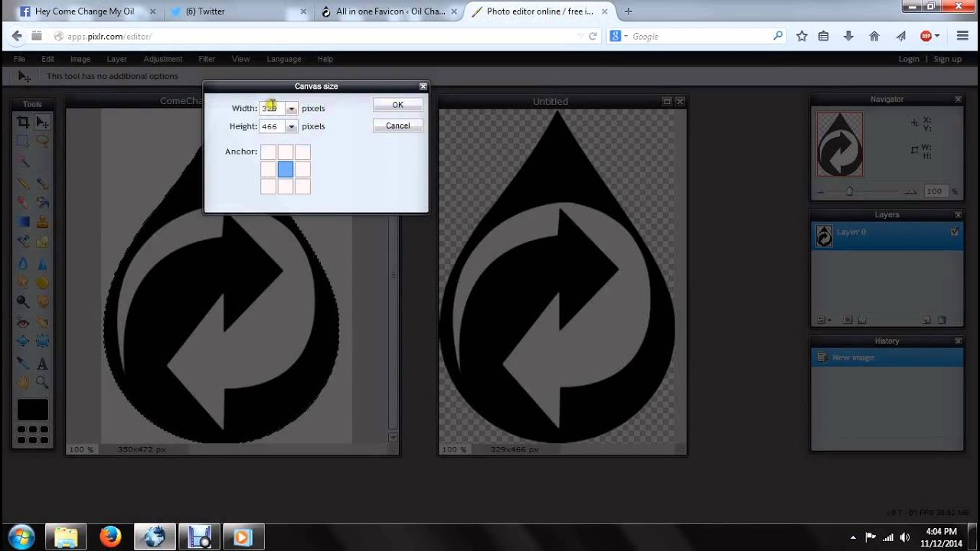Select the Type tool
This screenshot has width=980, height=551.
pos(43,361)
